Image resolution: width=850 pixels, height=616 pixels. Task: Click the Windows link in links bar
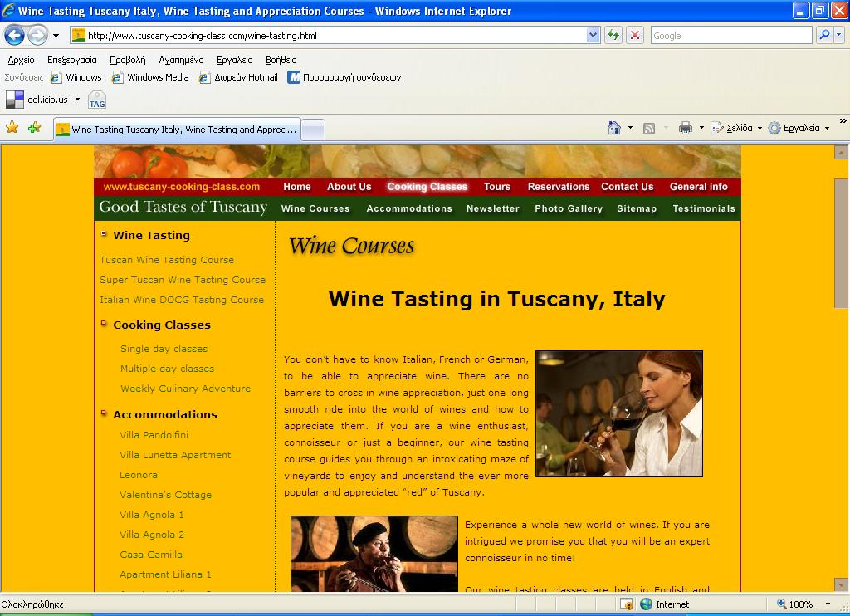point(76,77)
